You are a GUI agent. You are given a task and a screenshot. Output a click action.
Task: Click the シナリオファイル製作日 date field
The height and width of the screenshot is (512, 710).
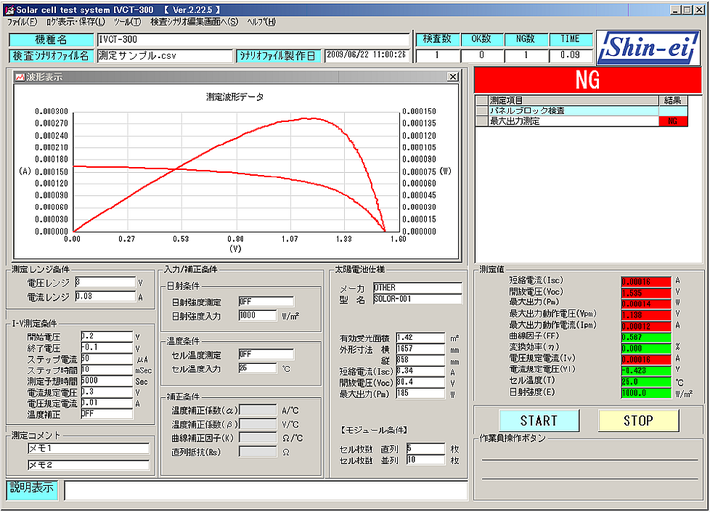366,55
